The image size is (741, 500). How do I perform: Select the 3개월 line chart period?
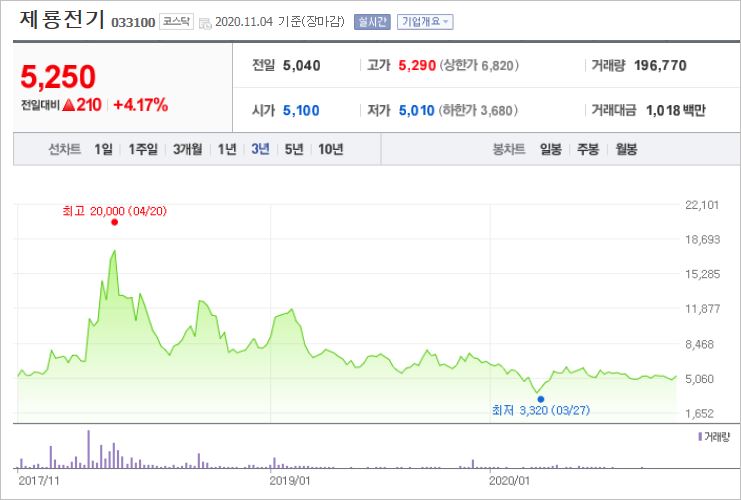coord(188,149)
